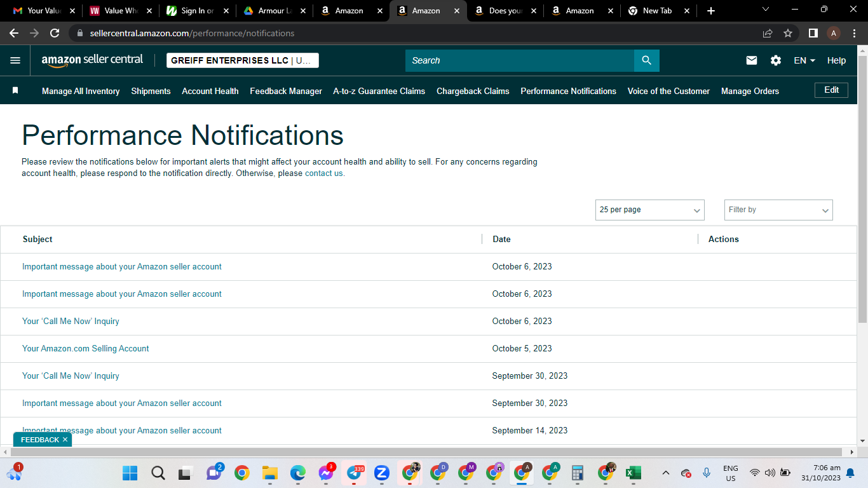
Task: Open Performance Notifications menu item
Action: 568,91
